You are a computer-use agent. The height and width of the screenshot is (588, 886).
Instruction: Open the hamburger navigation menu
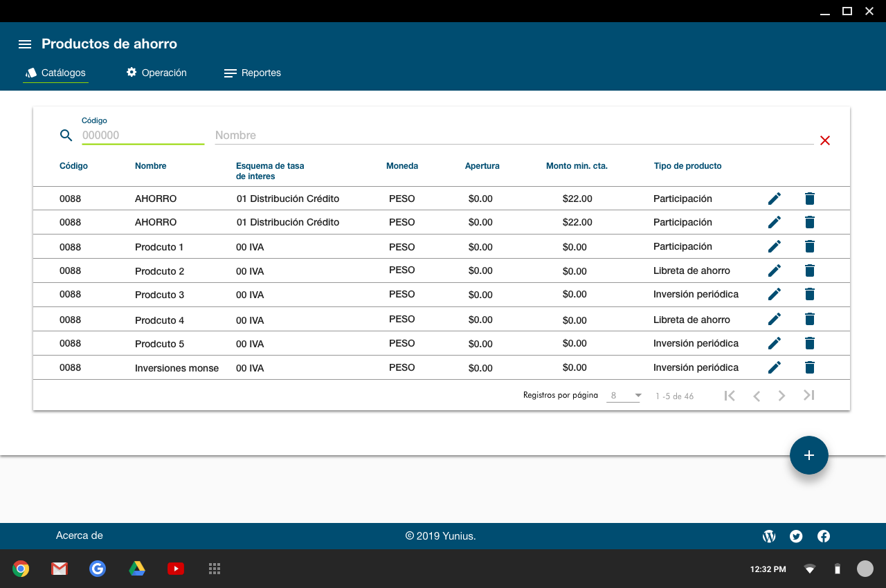[x=25, y=44]
